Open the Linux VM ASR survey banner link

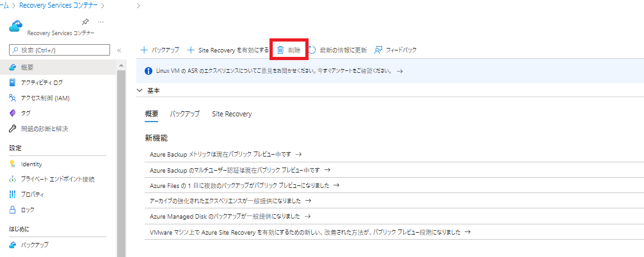tap(273, 71)
